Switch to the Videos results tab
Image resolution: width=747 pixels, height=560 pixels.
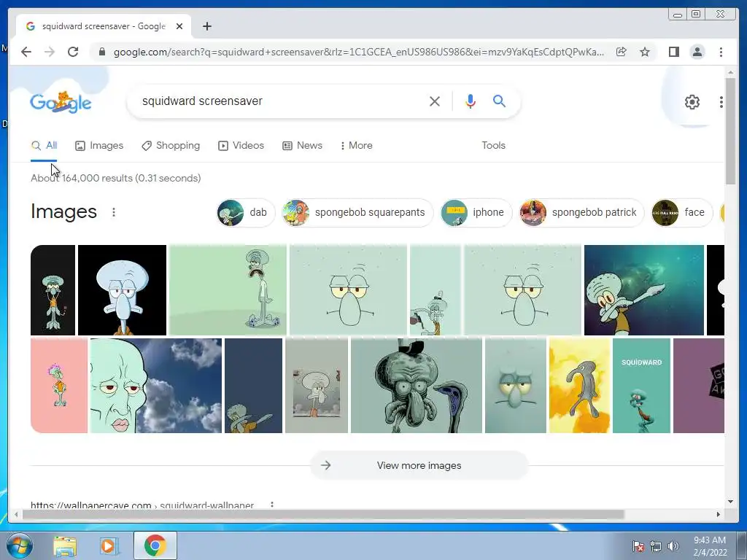[241, 146]
